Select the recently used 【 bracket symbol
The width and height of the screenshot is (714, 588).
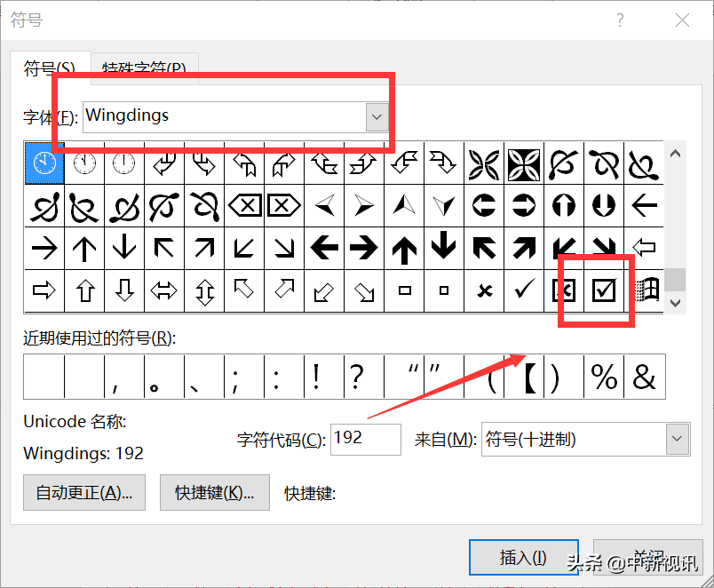524,377
